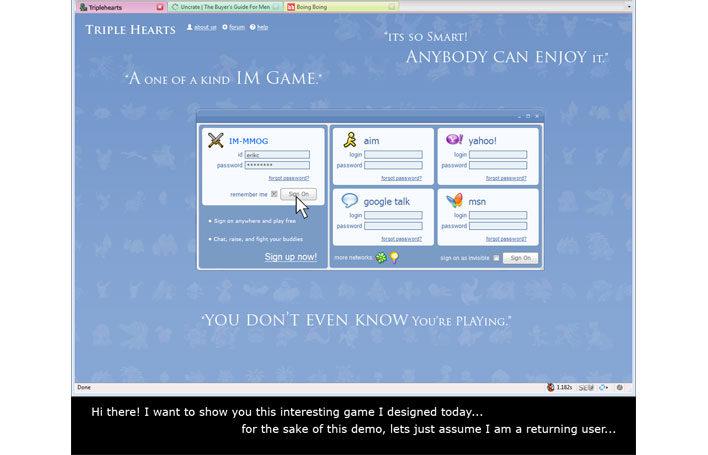
Task: Click the MSN butterfly icon
Action: click(x=454, y=200)
